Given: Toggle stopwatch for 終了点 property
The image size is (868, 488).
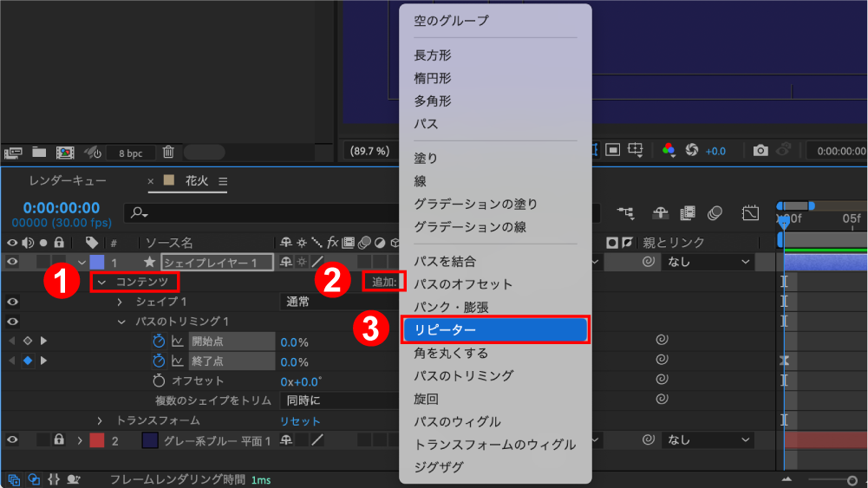Looking at the screenshot, I should point(159,361).
